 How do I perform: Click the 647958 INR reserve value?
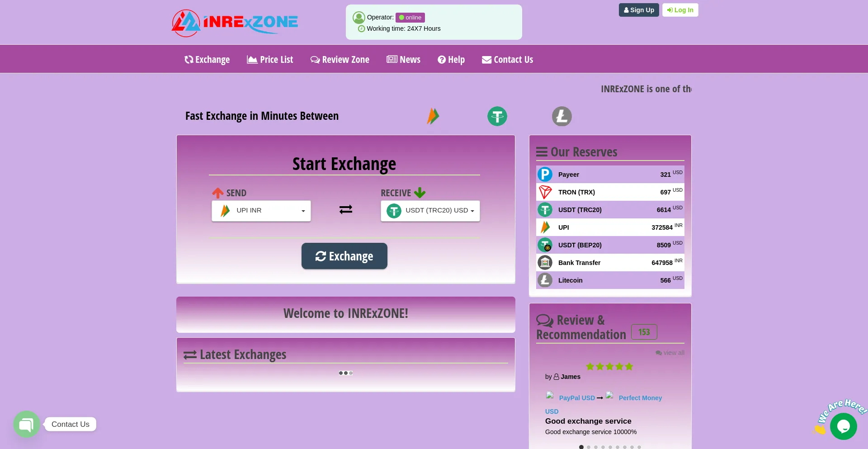[667, 262]
